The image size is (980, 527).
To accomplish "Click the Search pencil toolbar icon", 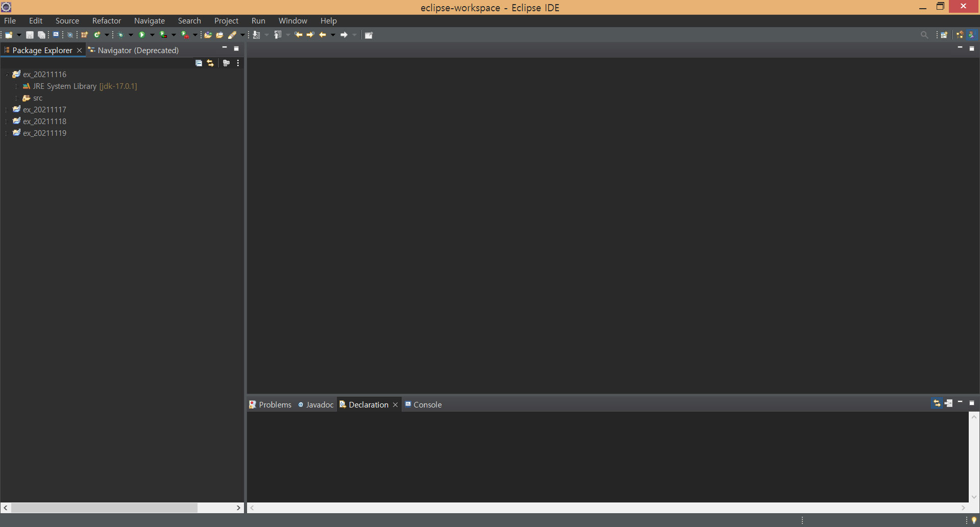I will pyautogui.click(x=232, y=35).
